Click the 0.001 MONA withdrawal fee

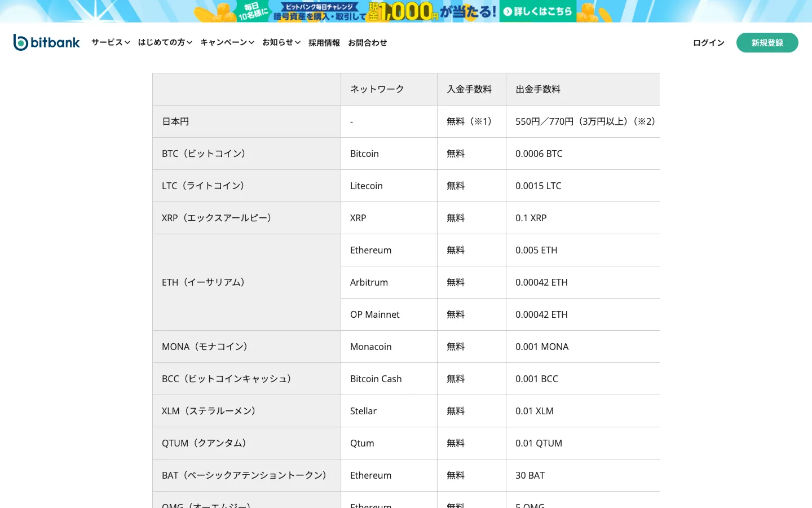pos(583,347)
